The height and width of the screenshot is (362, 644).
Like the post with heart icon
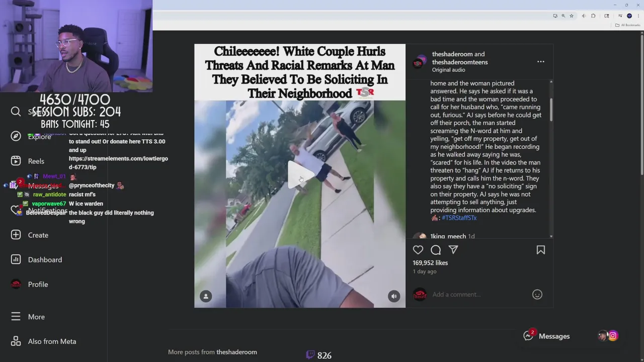(x=418, y=250)
